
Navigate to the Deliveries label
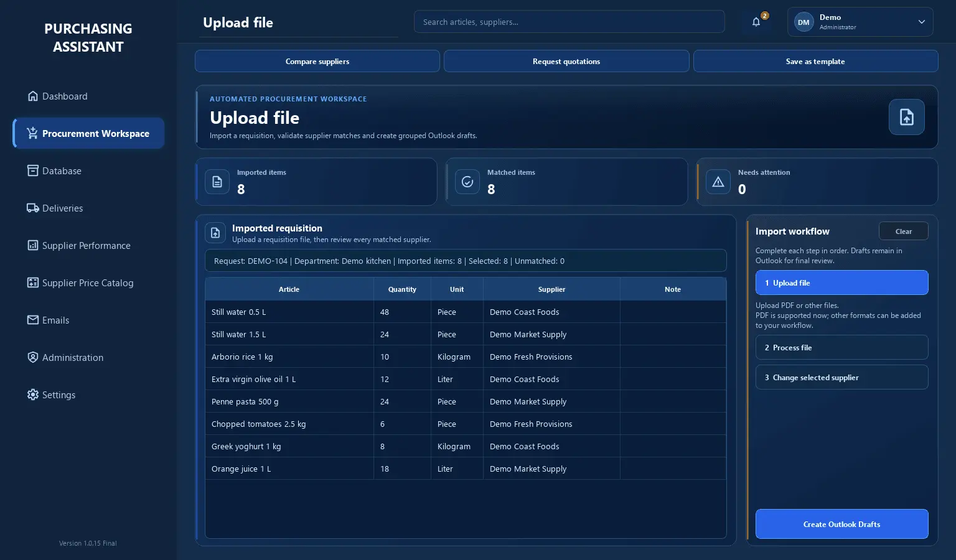62,208
